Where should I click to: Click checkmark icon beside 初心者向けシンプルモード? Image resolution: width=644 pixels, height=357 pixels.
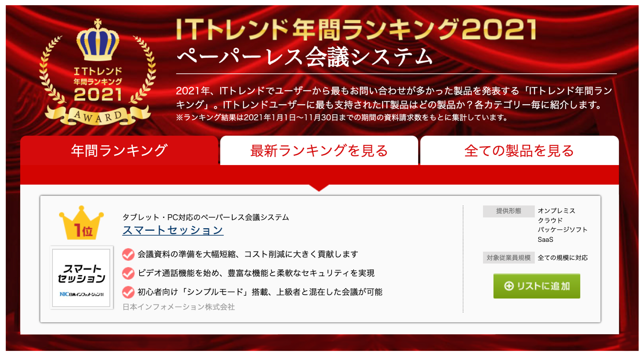pos(128,292)
